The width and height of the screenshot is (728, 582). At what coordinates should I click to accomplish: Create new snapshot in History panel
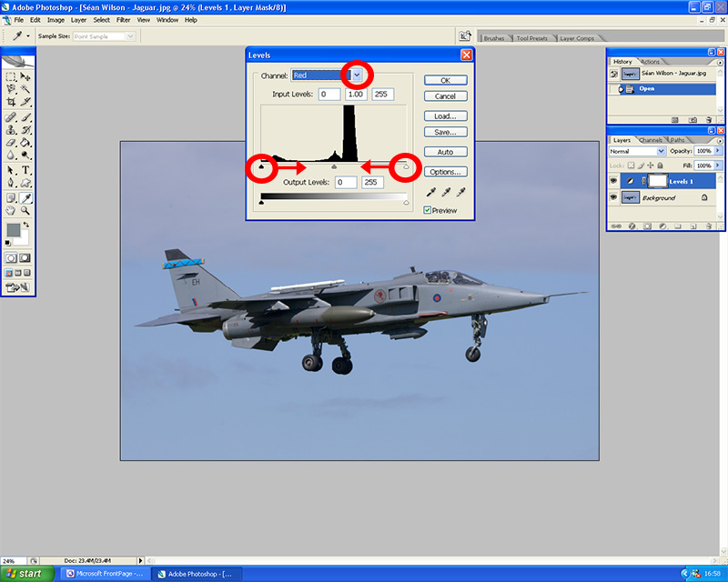693,120
